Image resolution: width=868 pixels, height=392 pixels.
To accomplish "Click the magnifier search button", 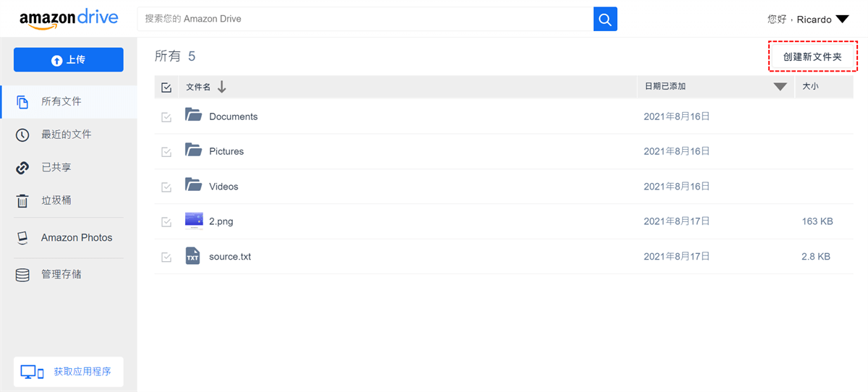I will pyautogui.click(x=605, y=19).
